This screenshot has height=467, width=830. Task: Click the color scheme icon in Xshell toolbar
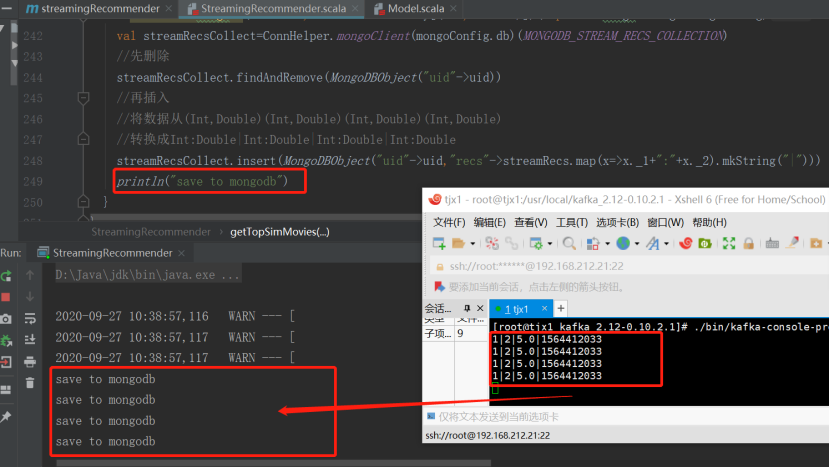(593, 244)
